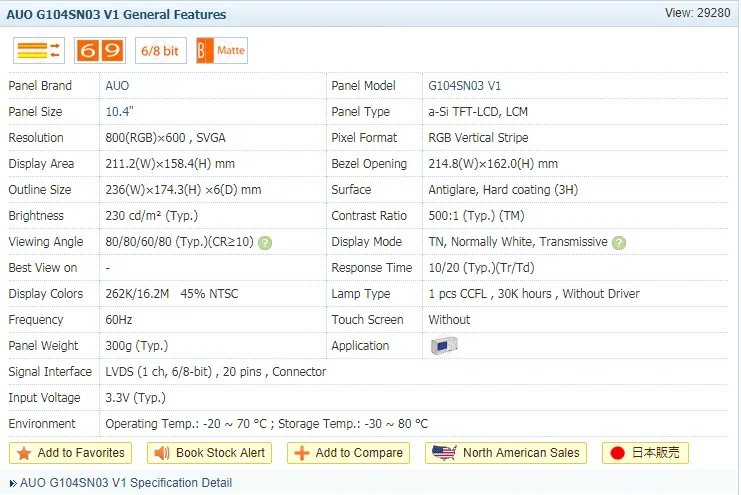
Task: Click the Display Colors value 262K/16.2M
Action: 137,294
